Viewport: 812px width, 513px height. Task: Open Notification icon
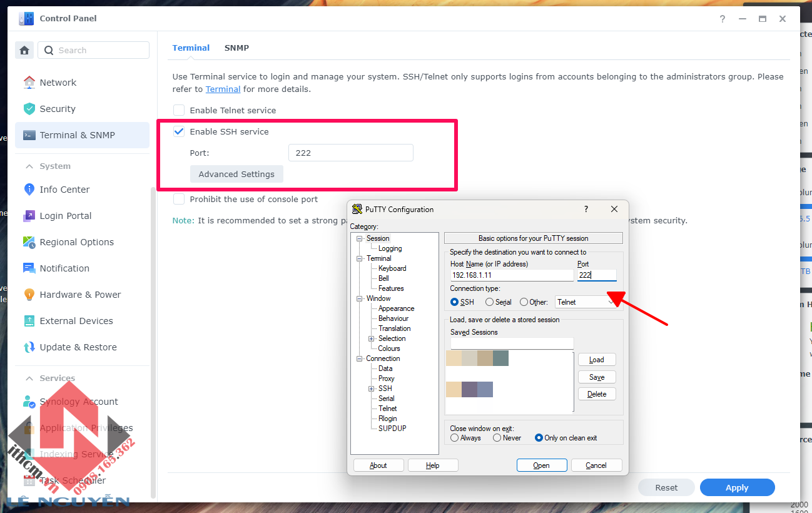(29, 268)
